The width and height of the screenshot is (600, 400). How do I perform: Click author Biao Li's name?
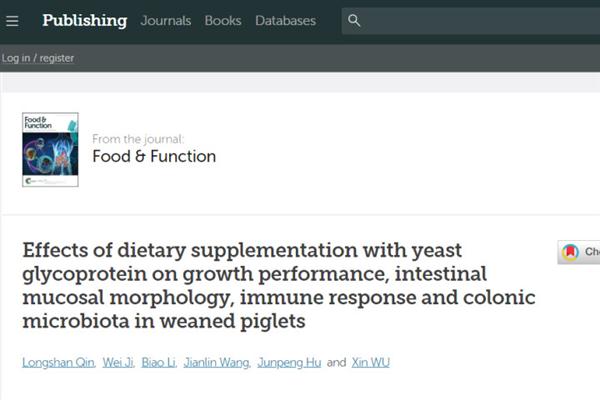158,362
